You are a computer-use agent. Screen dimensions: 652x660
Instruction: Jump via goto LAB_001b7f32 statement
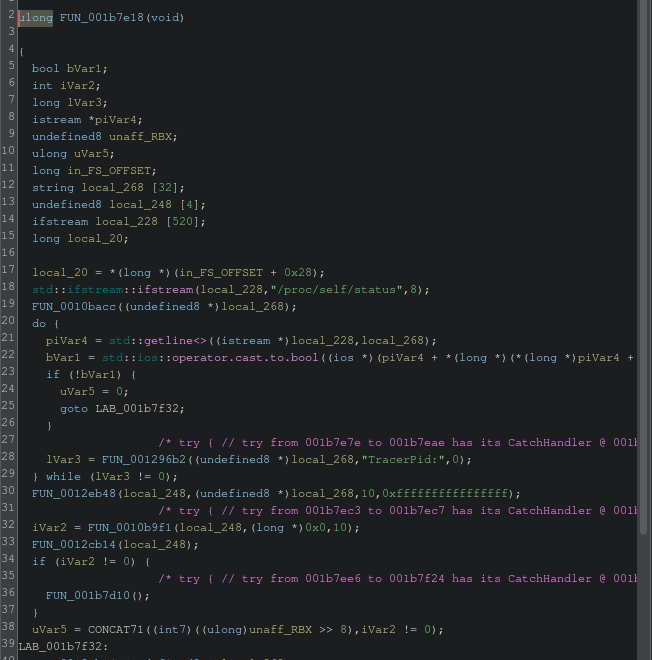click(122, 408)
